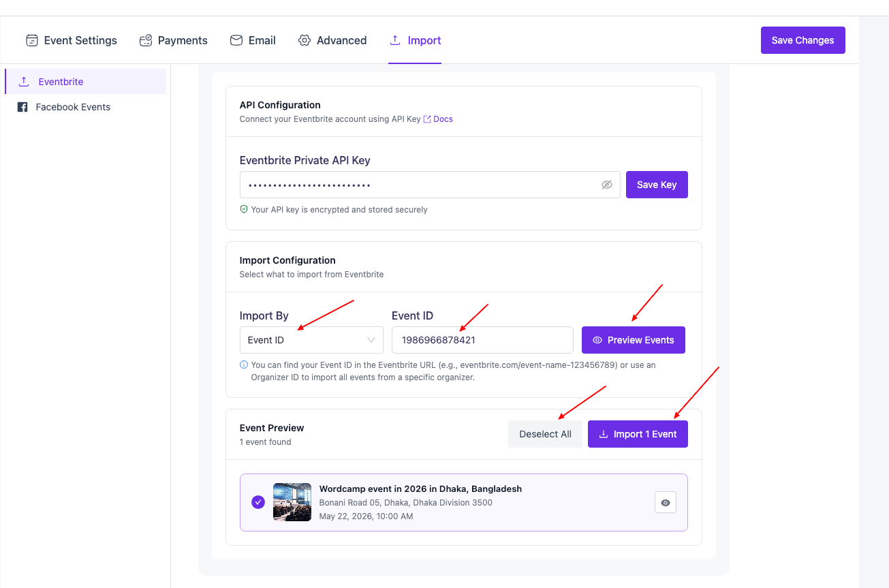This screenshot has height=588, width=889.
Task: Click the Payments wallet icon
Action: (x=146, y=40)
